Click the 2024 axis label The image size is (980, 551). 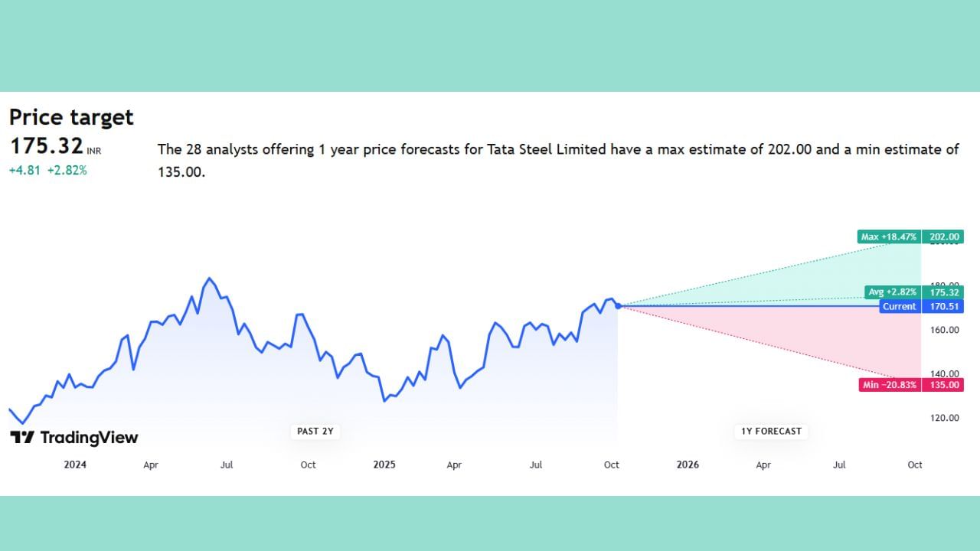pyautogui.click(x=75, y=465)
